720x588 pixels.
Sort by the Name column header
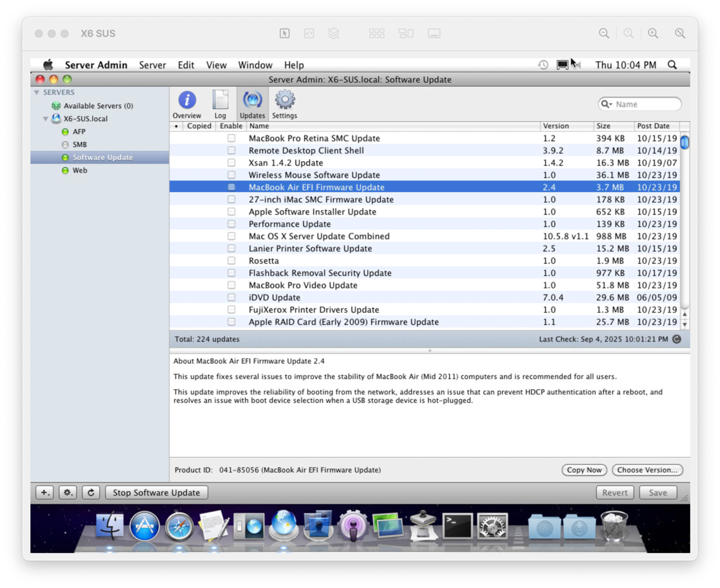pyautogui.click(x=393, y=126)
